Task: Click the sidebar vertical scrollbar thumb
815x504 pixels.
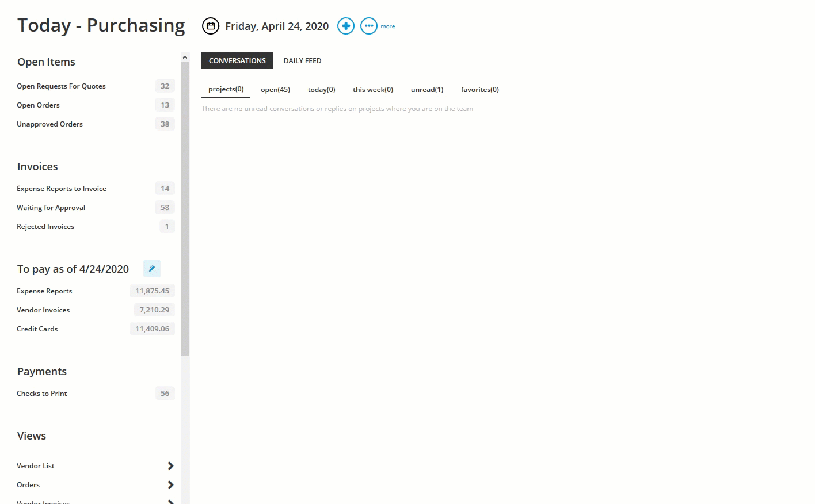Action: tap(185, 209)
